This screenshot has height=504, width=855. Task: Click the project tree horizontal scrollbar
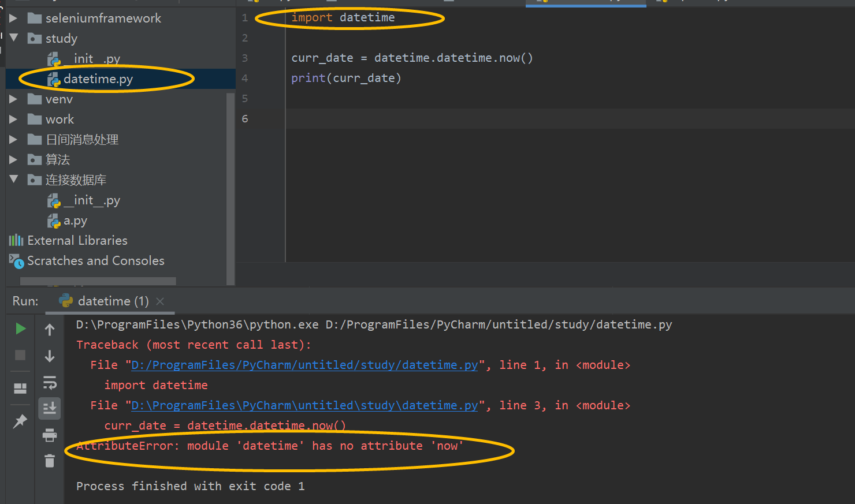click(x=98, y=281)
